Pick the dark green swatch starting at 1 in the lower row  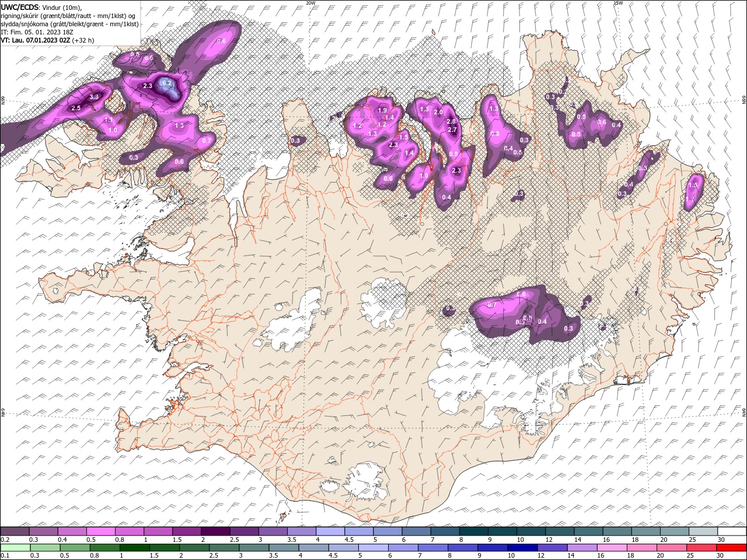click(135, 548)
